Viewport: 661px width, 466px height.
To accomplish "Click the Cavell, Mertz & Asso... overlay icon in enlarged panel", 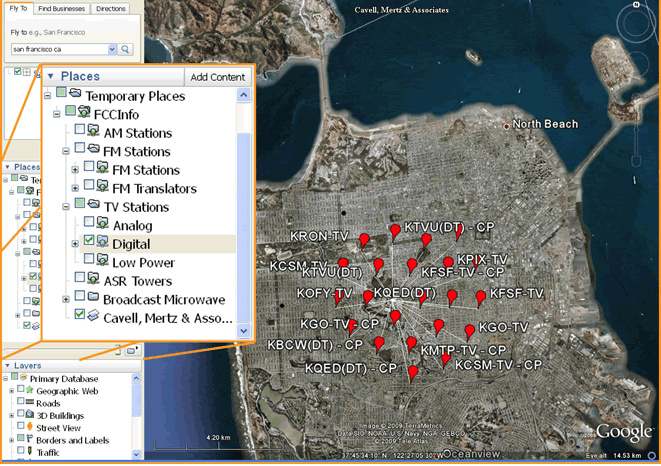I will [93, 315].
